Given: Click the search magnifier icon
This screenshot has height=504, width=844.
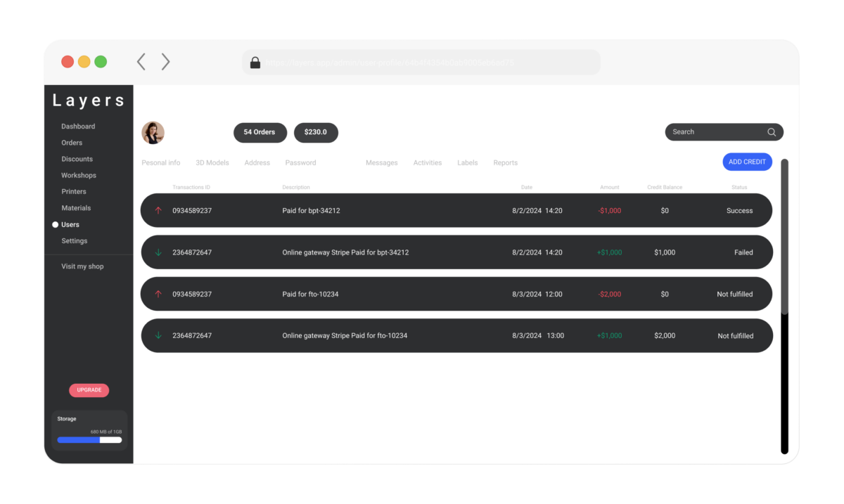Looking at the screenshot, I should point(771,131).
